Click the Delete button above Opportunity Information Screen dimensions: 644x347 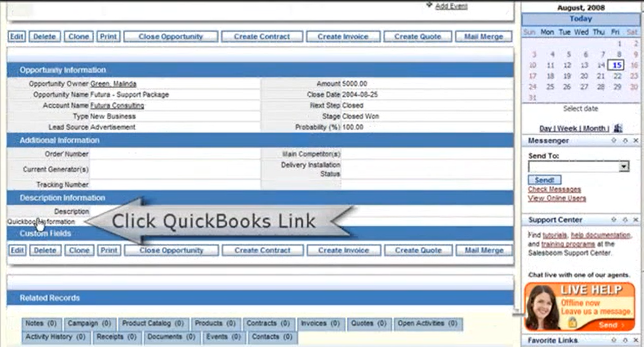45,36
